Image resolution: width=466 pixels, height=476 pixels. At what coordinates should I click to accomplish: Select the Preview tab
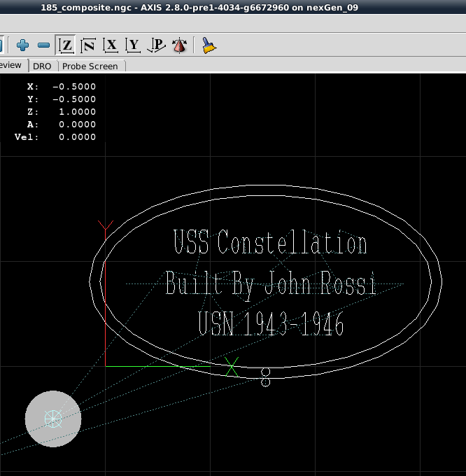pos(11,65)
